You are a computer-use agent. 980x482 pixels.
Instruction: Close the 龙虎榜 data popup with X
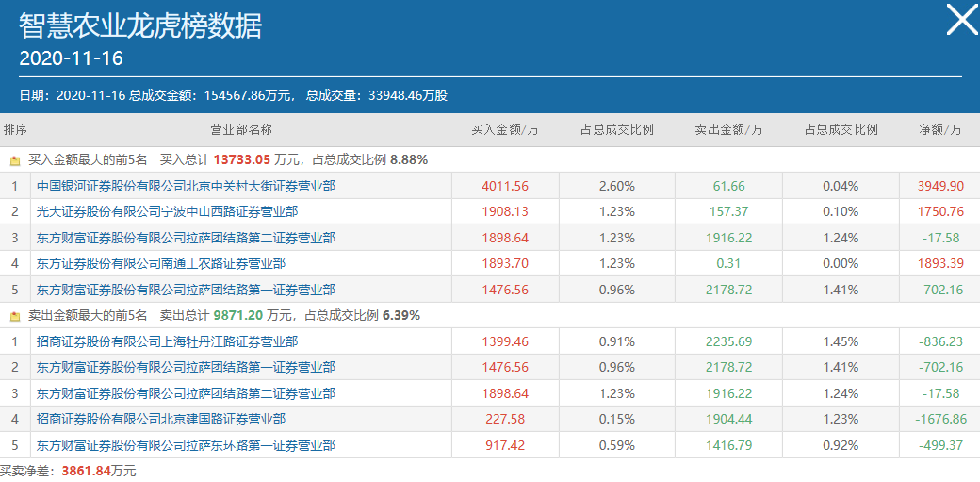[961, 20]
